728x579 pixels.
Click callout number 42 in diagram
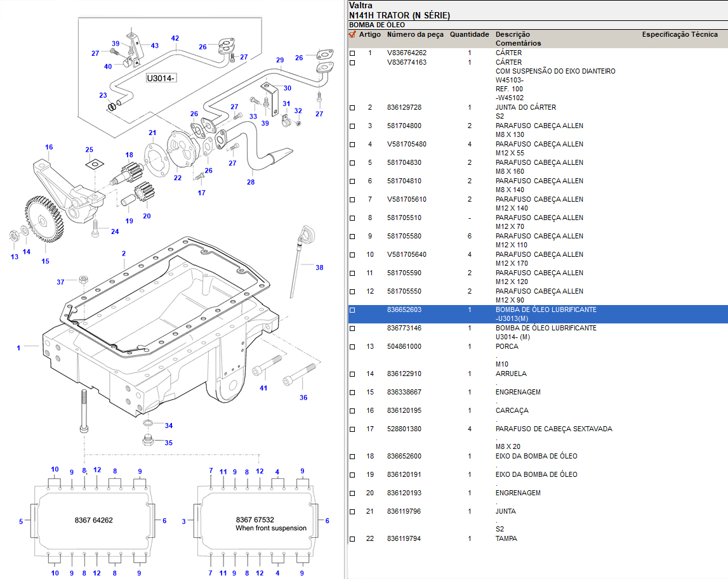[175, 38]
